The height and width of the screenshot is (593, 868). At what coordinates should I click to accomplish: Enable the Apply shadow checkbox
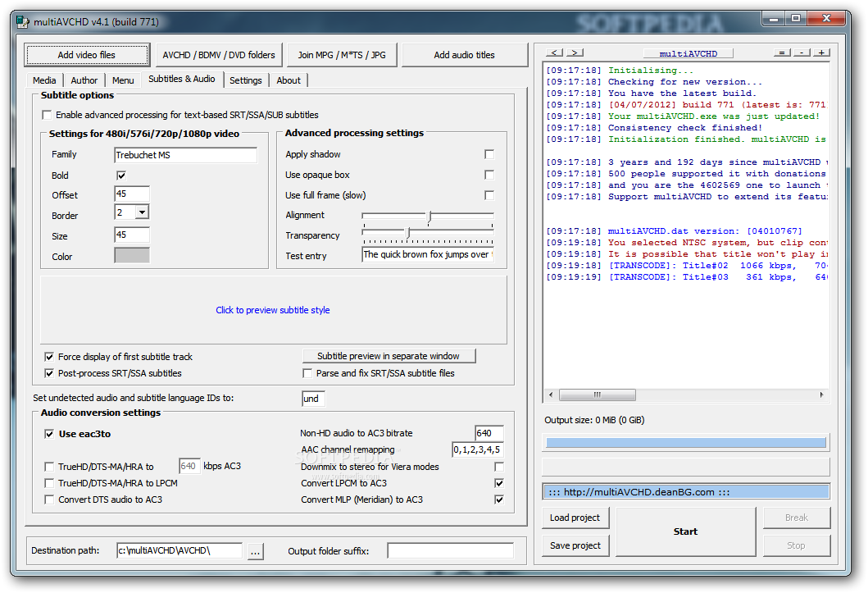[x=489, y=154]
